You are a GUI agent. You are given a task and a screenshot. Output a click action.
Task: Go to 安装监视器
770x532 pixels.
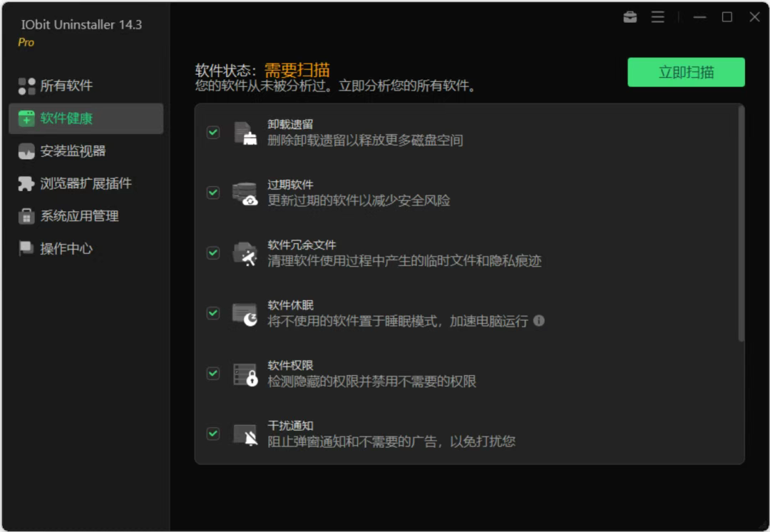point(86,151)
